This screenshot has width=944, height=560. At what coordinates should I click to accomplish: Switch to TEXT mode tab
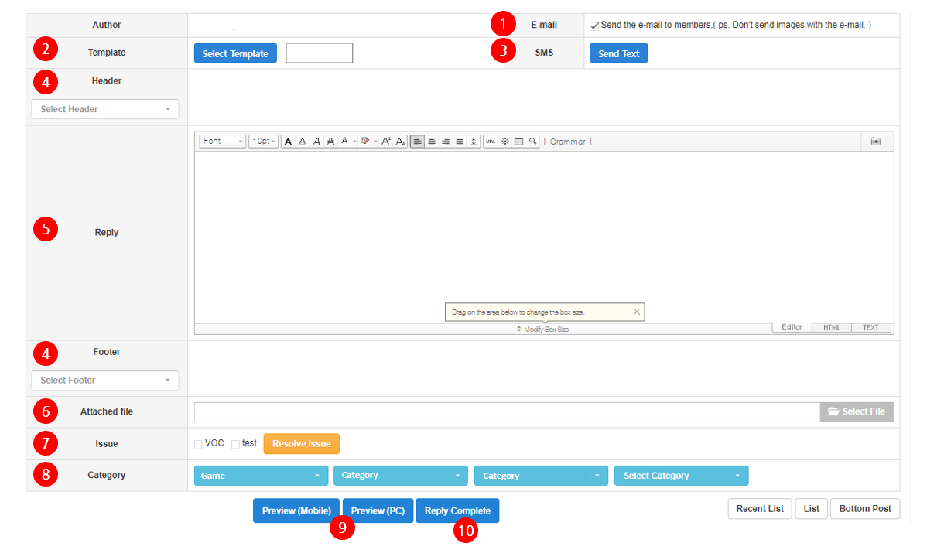(871, 328)
